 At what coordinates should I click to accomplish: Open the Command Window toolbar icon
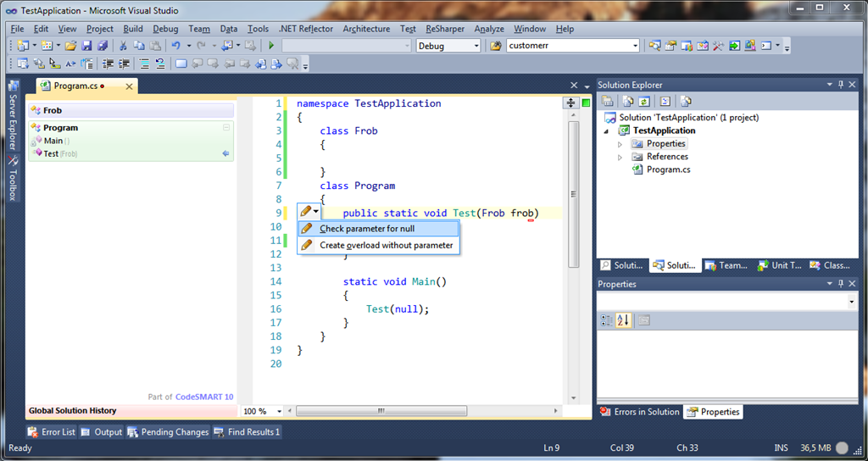pyautogui.click(x=766, y=46)
